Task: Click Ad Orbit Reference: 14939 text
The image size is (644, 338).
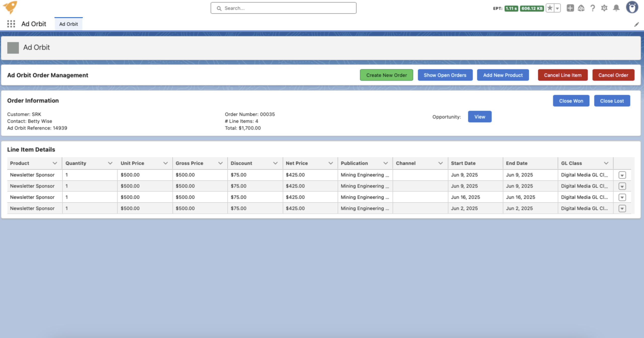Action: click(x=37, y=128)
